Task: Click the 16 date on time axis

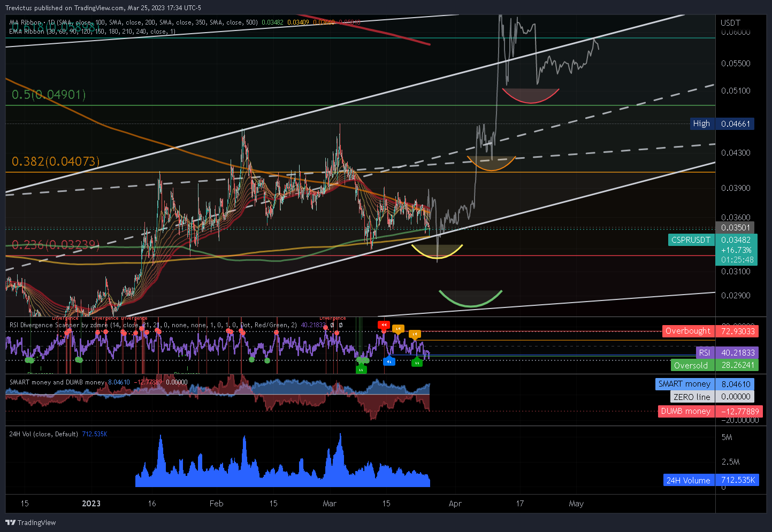Action: coord(152,503)
